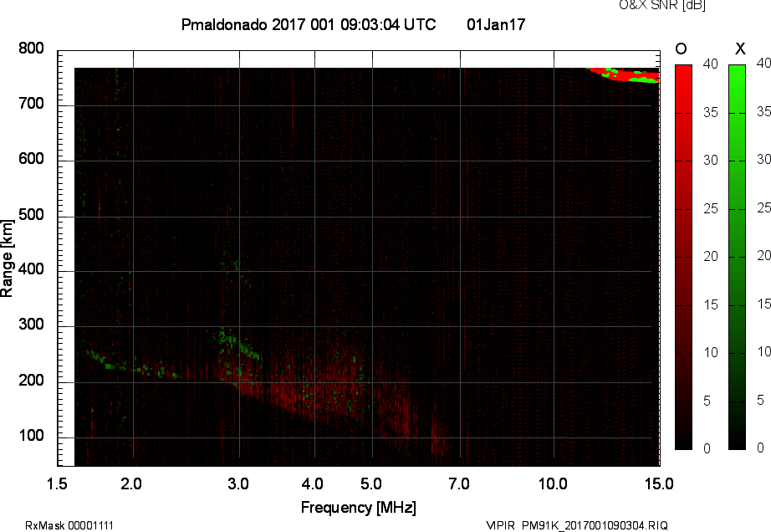Click the 700 range tick label

tap(31, 103)
